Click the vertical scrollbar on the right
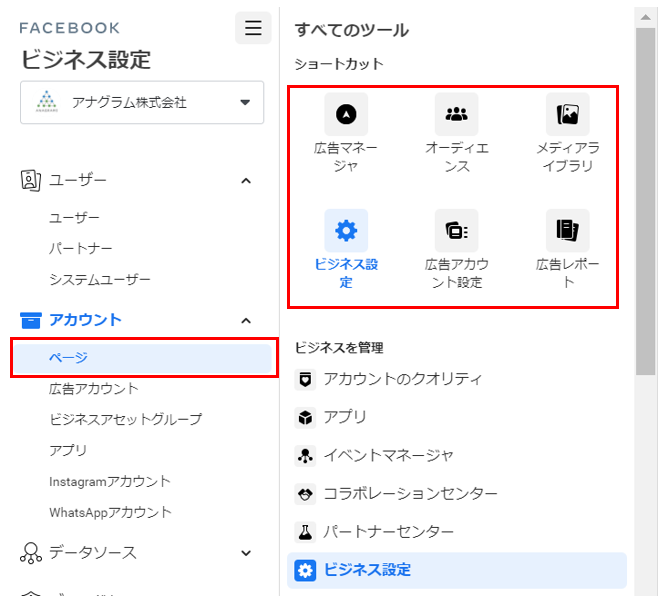The width and height of the screenshot is (665, 610). pyautogui.click(x=646, y=200)
